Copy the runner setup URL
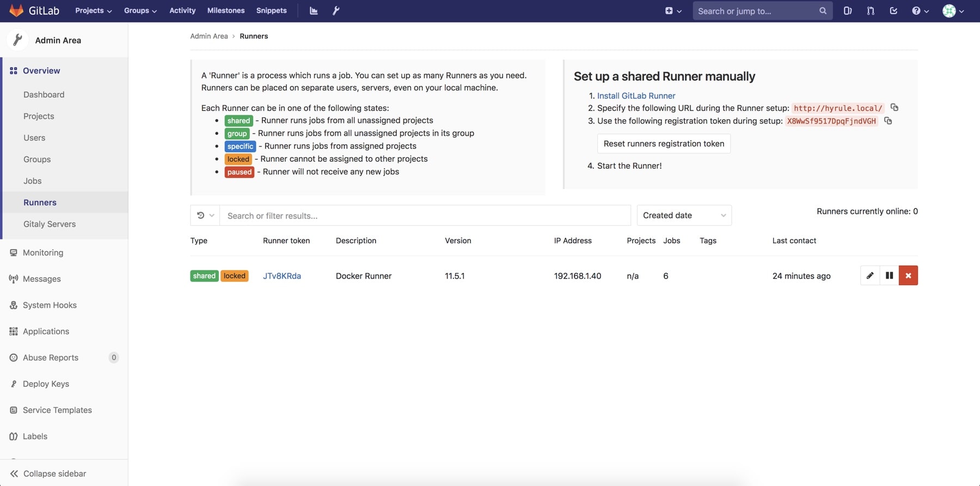 [x=894, y=108]
